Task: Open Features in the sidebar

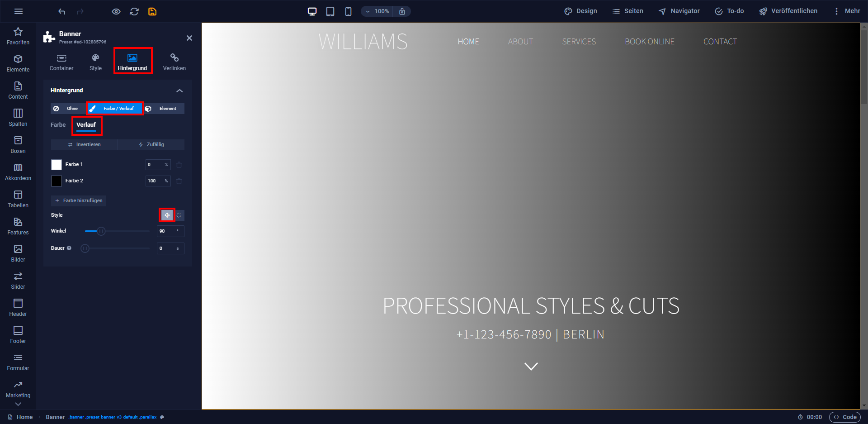Action: [18, 226]
